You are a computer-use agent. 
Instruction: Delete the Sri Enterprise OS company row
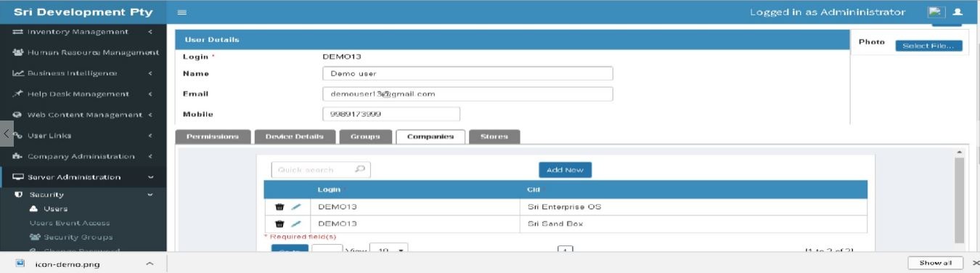coord(279,207)
